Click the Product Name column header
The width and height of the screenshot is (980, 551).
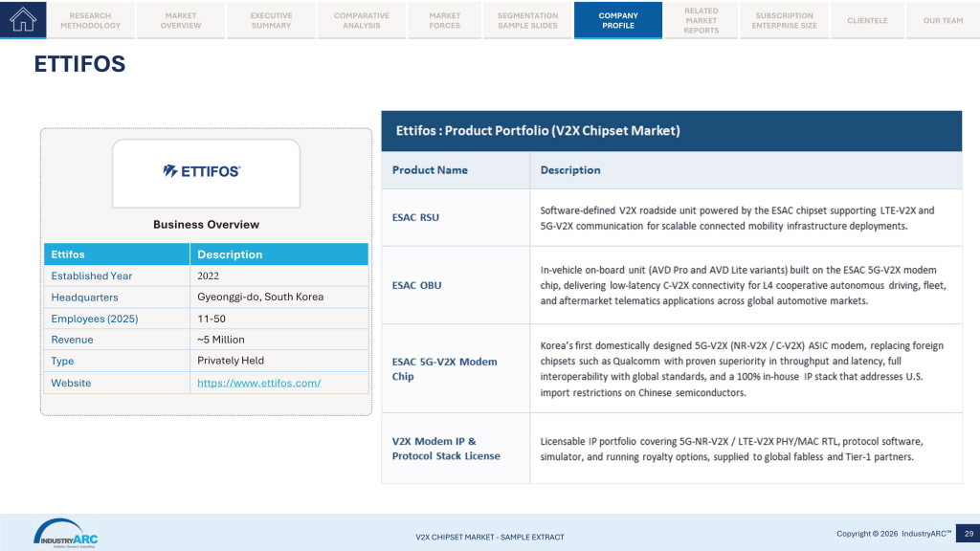(430, 170)
